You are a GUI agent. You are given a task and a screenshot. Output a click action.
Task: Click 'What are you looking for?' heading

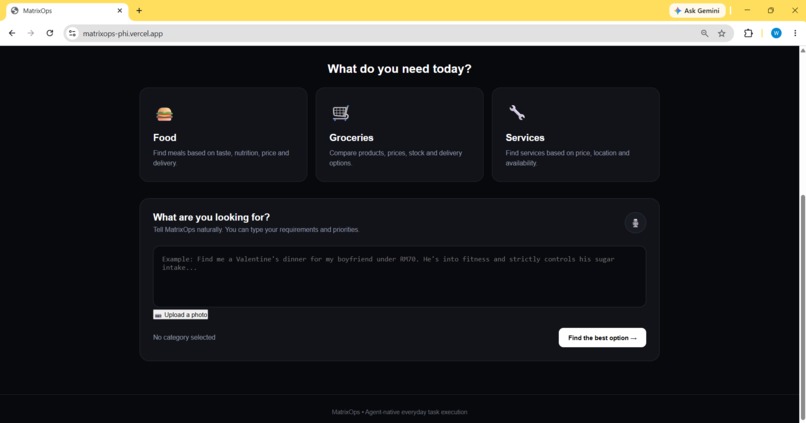click(211, 217)
